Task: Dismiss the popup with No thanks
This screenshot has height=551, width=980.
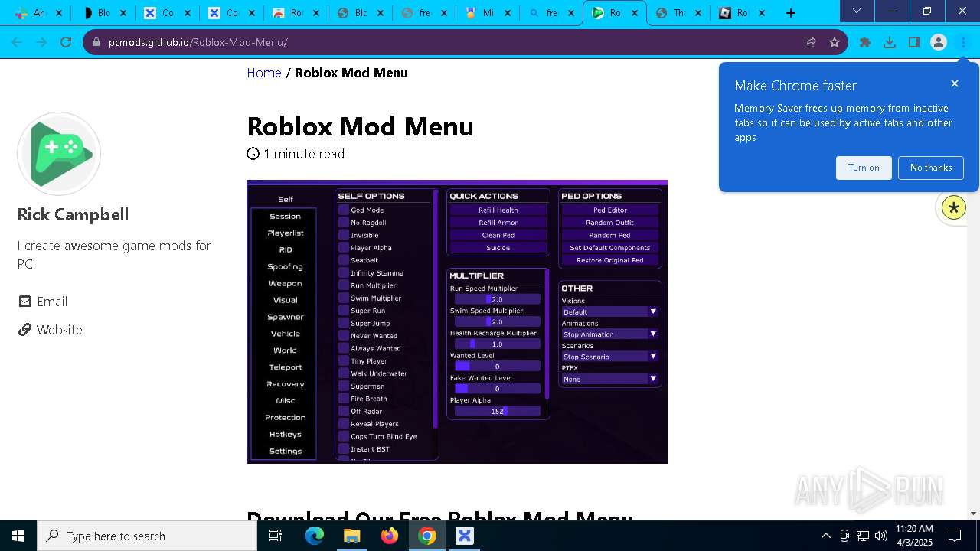Action: tap(931, 168)
